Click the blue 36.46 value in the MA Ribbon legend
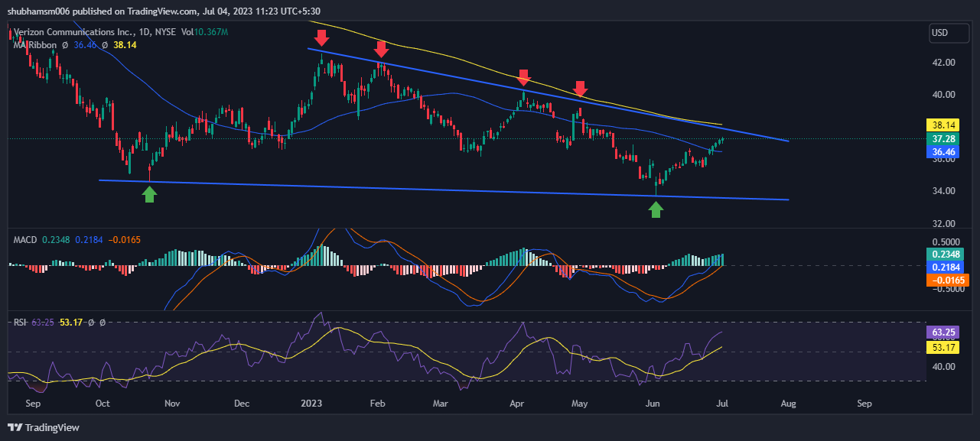980x441 pixels. click(x=85, y=45)
